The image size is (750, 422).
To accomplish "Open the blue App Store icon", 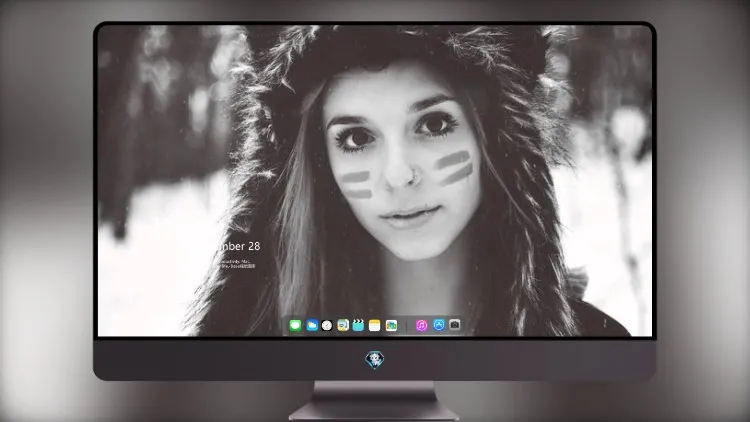I will click(x=439, y=325).
